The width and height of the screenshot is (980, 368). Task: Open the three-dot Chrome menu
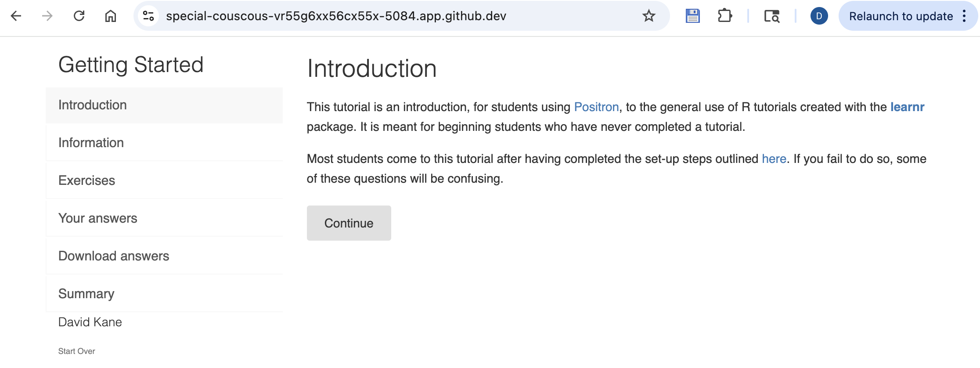pos(964,16)
